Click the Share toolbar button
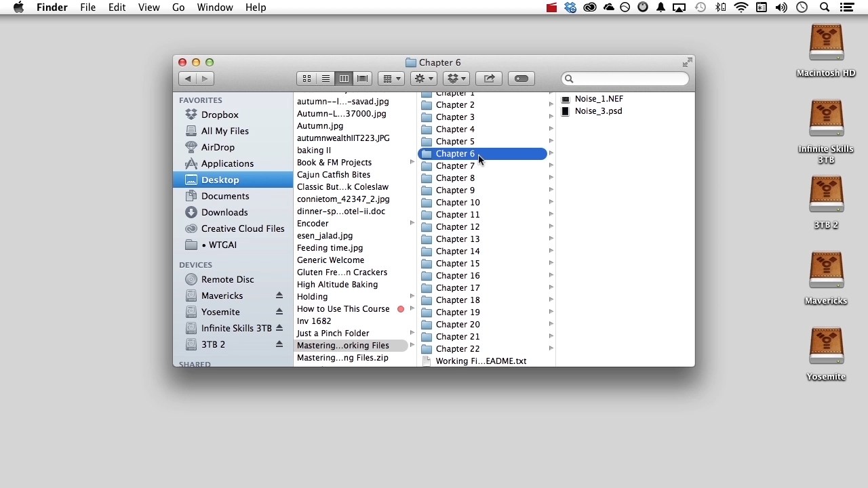Screen dimensions: 868x488 pos(489,79)
